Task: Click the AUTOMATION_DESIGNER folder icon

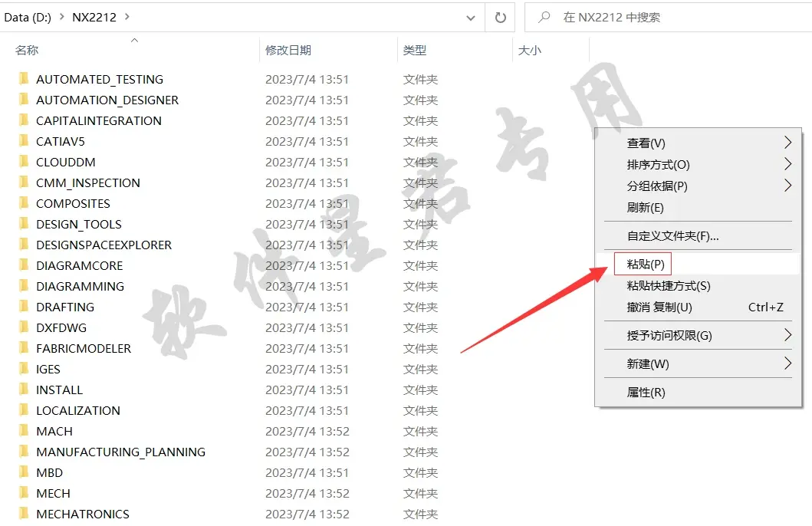Action: [x=23, y=100]
